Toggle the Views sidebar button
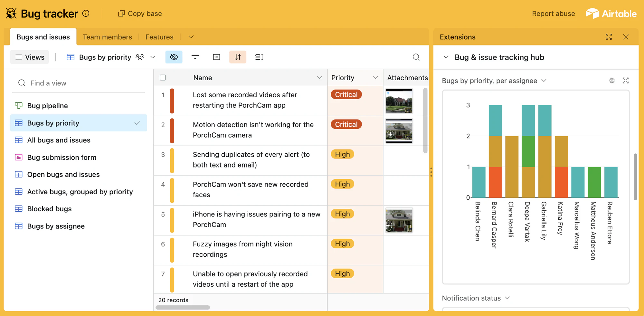The height and width of the screenshot is (316, 644). coord(30,57)
